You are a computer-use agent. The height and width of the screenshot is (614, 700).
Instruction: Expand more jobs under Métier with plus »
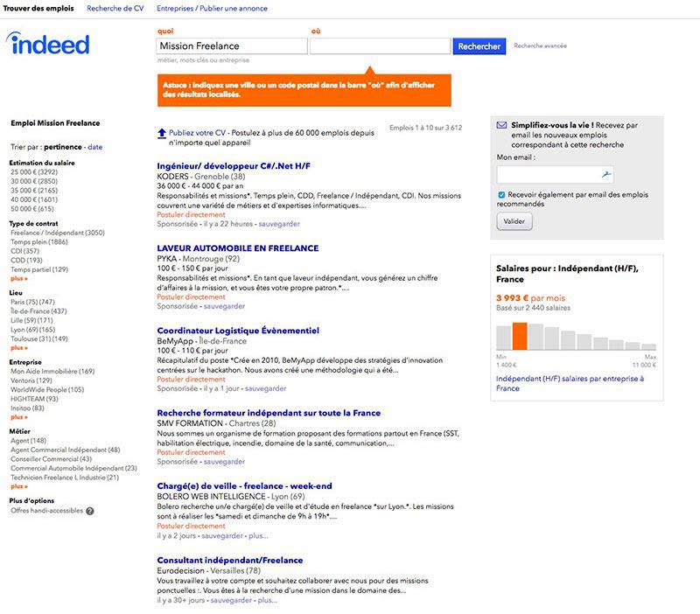[19, 486]
